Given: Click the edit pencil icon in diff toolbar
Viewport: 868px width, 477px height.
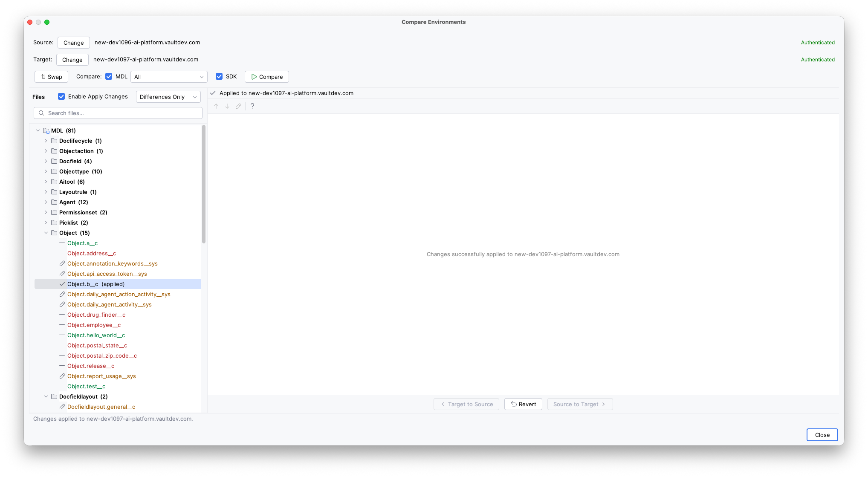Looking at the screenshot, I should (x=238, y=106).
